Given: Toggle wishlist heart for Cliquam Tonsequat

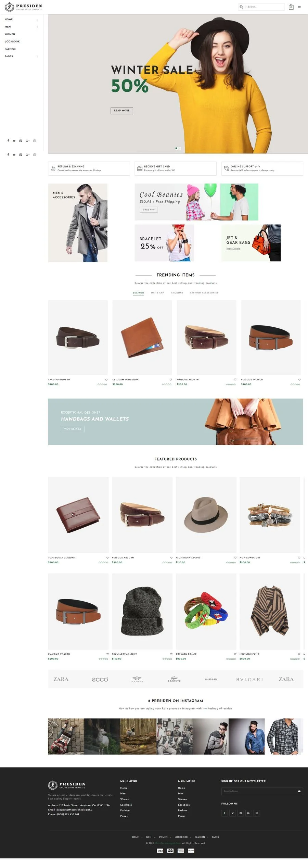Looking at the screenshot, I should tap(170, 379).
